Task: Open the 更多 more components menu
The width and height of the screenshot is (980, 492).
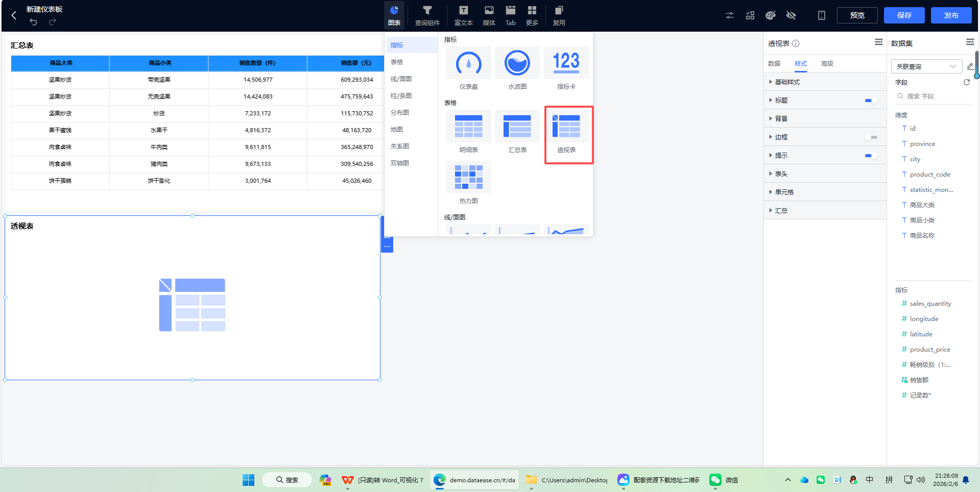Action: tap(532, 15)
